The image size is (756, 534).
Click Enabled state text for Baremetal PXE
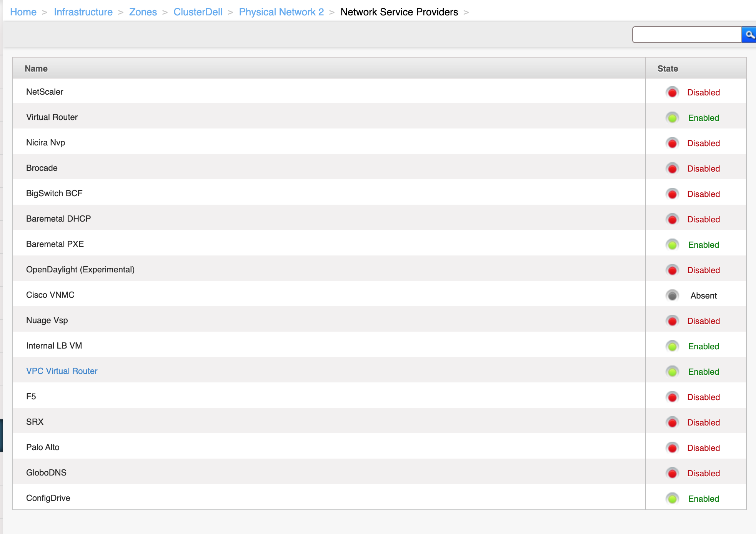pyautogui.click(x=703, y=245)
